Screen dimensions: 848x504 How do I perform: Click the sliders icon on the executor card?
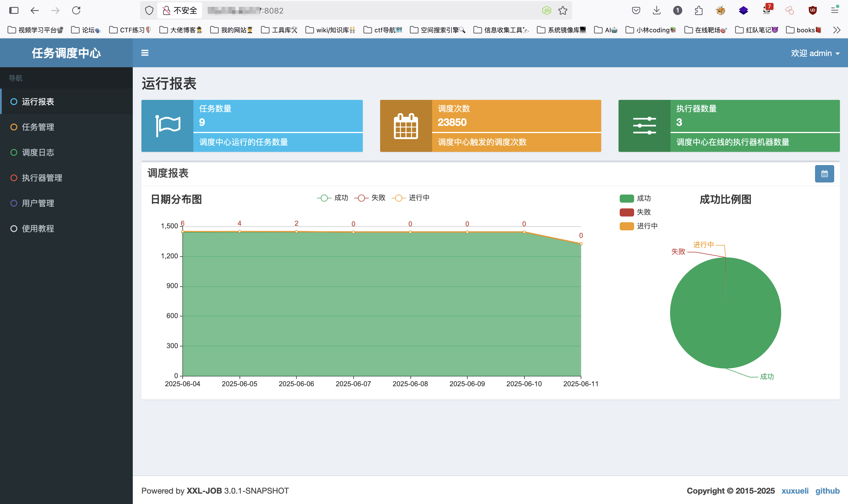(644, 126)
